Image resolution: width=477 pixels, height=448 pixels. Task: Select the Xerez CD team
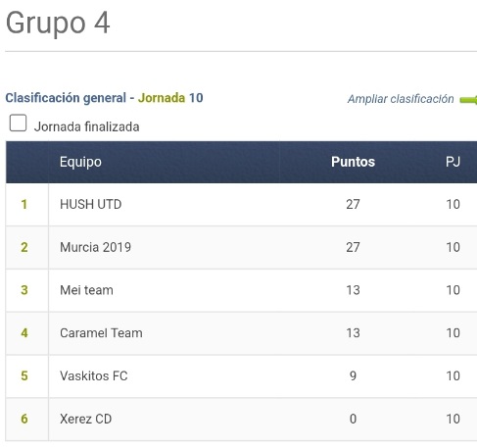(x=86, y=419)
